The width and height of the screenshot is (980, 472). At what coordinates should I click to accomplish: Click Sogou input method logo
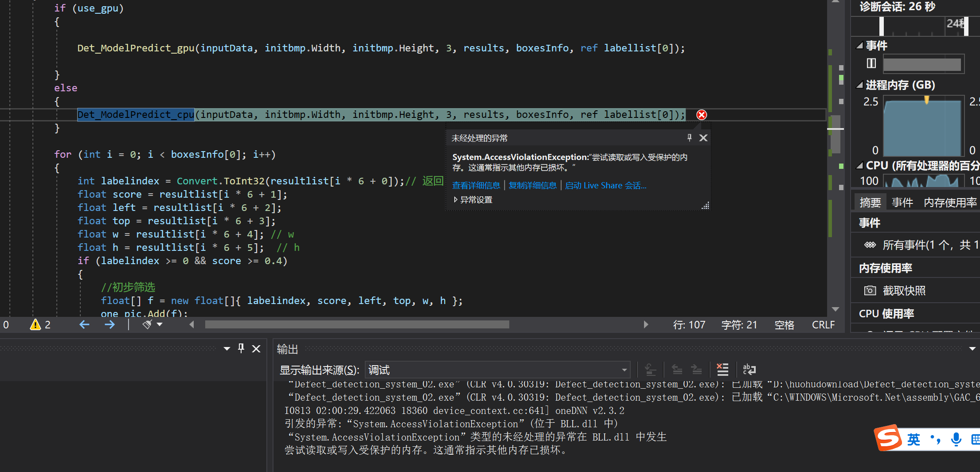tap(889, 438)
